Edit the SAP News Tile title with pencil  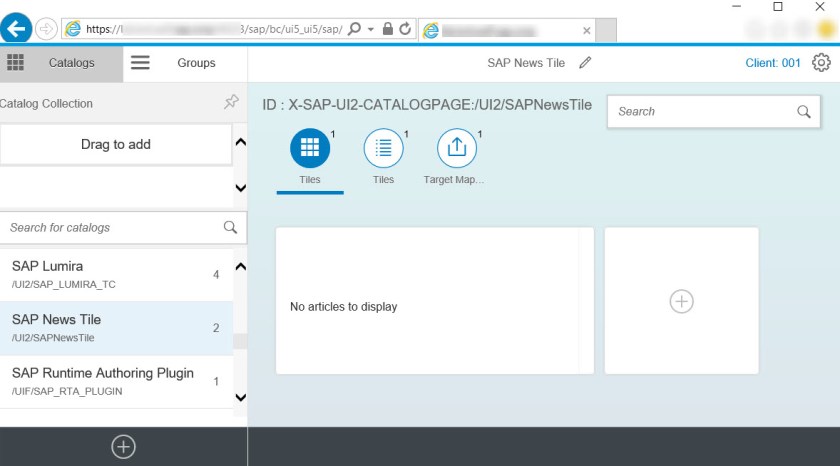point(585,63)
